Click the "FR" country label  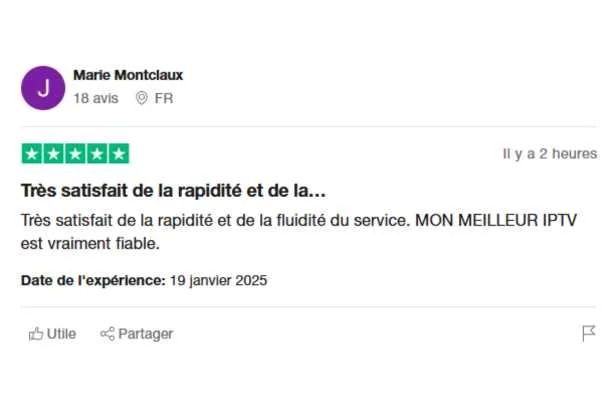[163, 98]
